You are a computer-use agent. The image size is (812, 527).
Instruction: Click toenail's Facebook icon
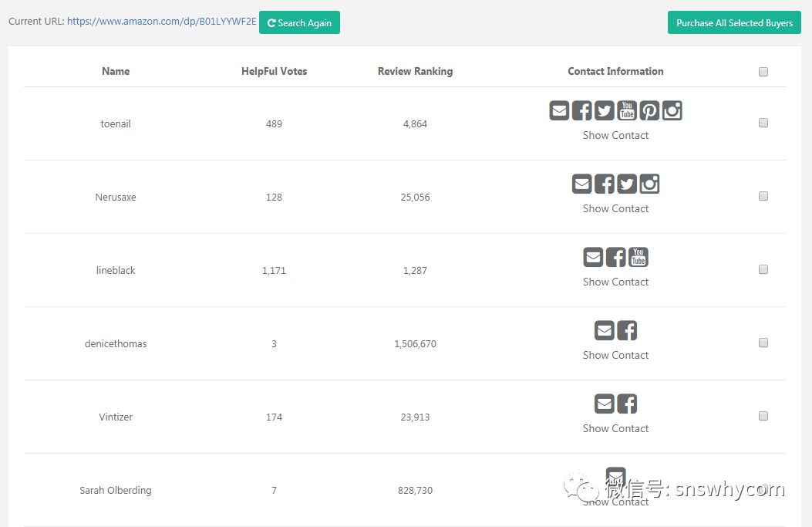[x=582, y=110]
